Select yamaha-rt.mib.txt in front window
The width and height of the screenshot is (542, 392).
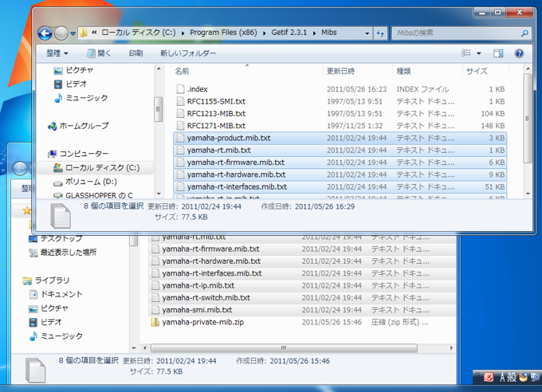340,150
